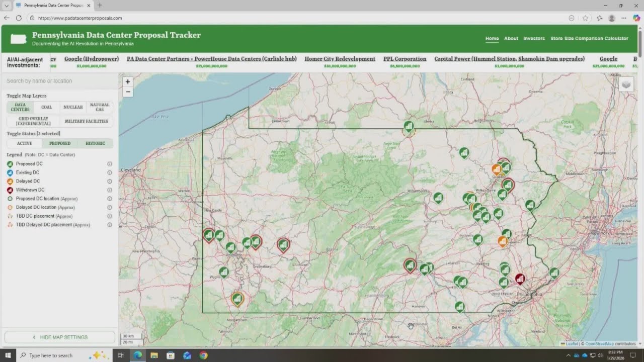This screenshot has height=362, width=644.
Task: Click the browser address bar URL
Action: coord(80,18)
